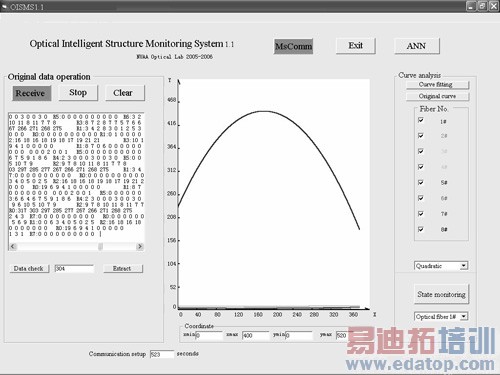Toggle Fiber No. 6# checkbox
This screenshot has width=500, height=375.
pyautogui.click(x=421, y=198)
